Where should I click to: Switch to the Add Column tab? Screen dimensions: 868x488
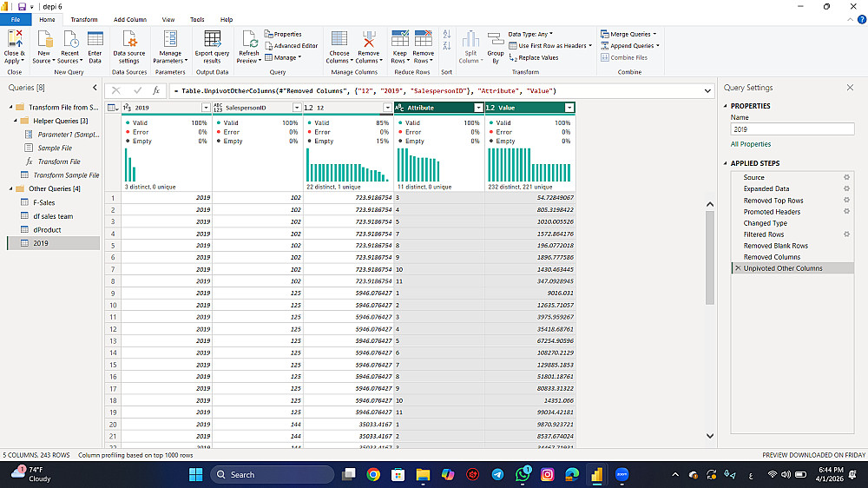coord(130,19)
